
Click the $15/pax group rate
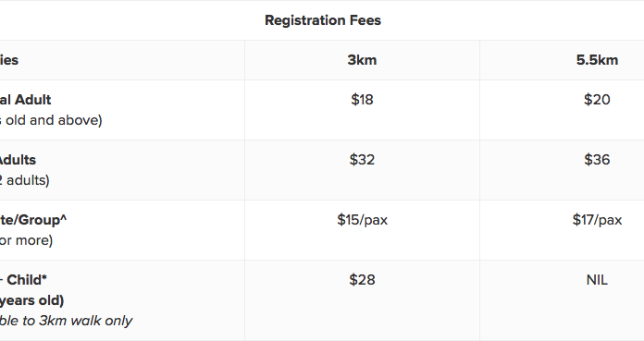(362, 220)
